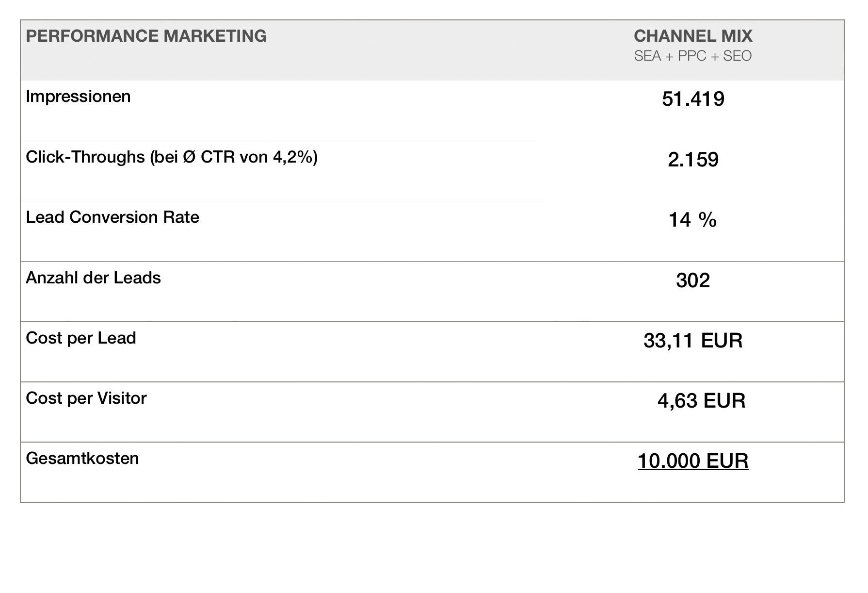This screenshot has height=593, width=868.
Task: Click the value 302
Action: click(693, 280)
